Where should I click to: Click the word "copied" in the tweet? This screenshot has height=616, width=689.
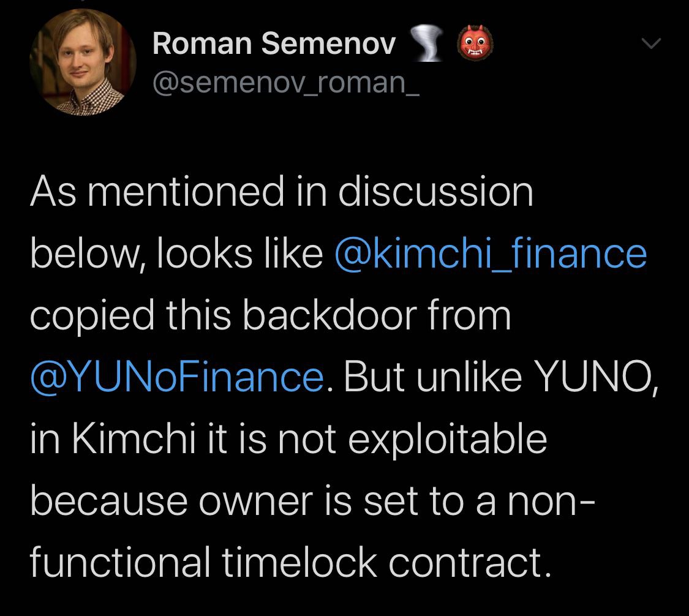click(x=92, y=317)
